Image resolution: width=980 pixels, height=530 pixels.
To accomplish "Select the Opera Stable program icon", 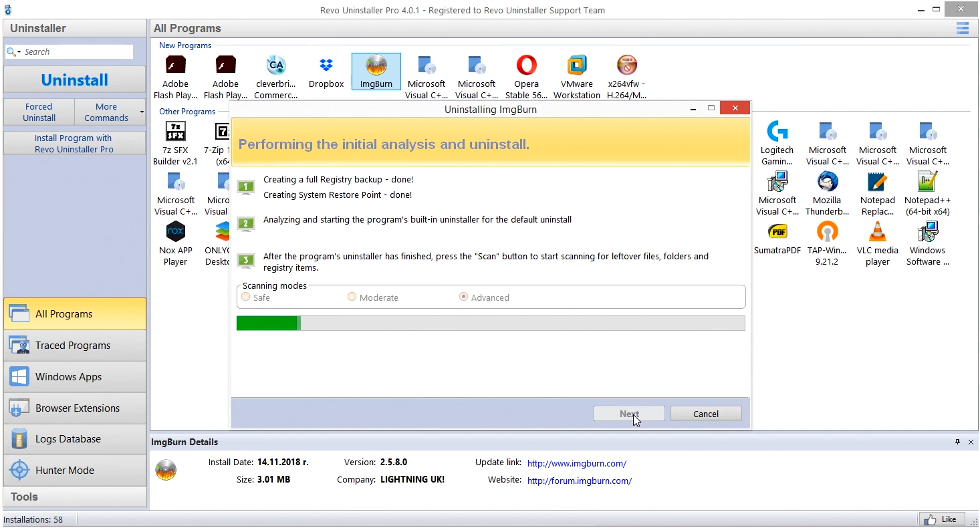I will [x=527, y=65].
